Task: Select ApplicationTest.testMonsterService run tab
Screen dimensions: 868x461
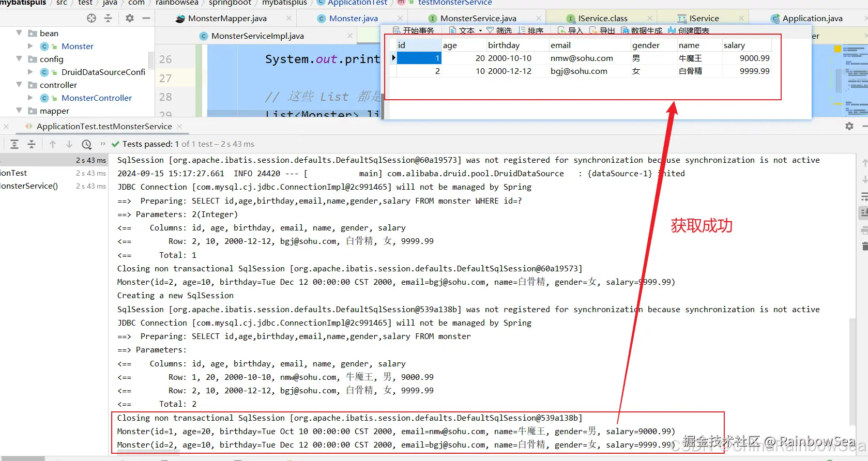Action: coord(104,127)
